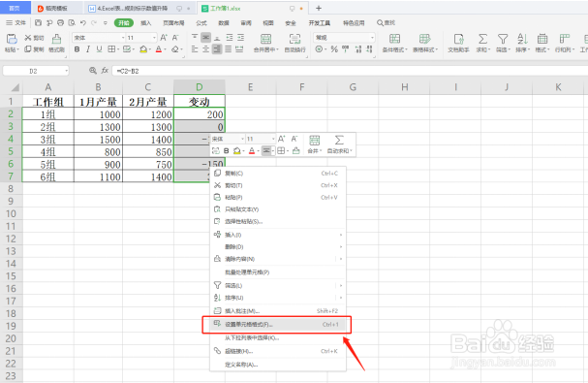Click the Print Preview icon
Screen dimensions: 588x383
[72, 23]
